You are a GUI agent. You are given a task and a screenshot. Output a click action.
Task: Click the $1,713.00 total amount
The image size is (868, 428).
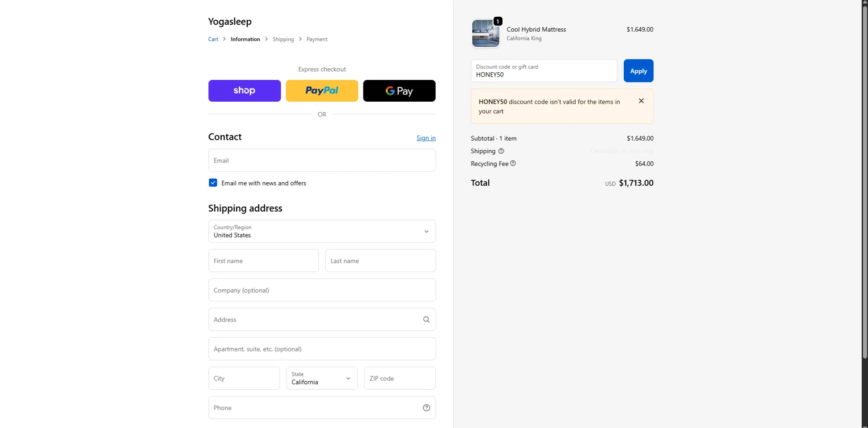click(636, 183)
